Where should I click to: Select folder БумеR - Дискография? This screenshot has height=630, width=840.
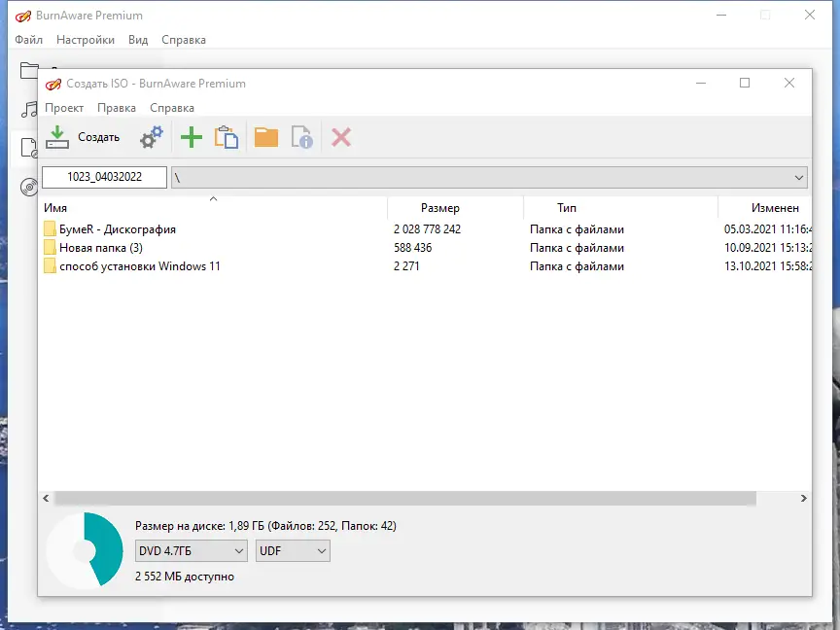118,229
